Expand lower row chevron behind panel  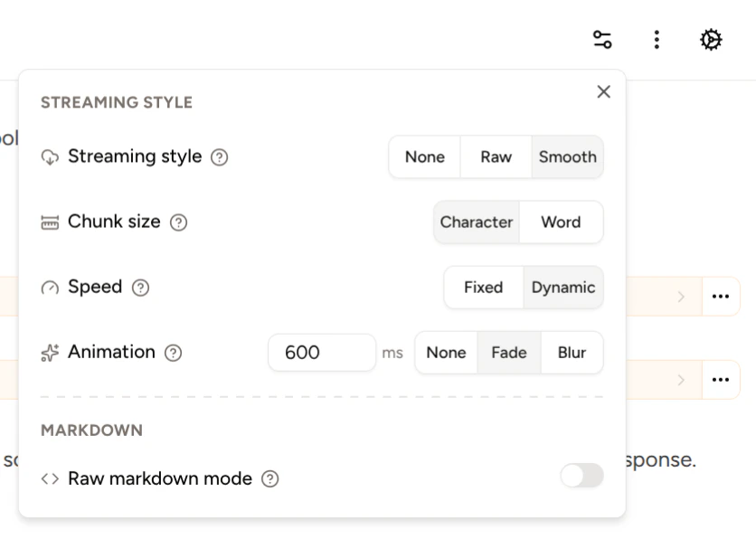pyautogui.click(x=681, y=380)
